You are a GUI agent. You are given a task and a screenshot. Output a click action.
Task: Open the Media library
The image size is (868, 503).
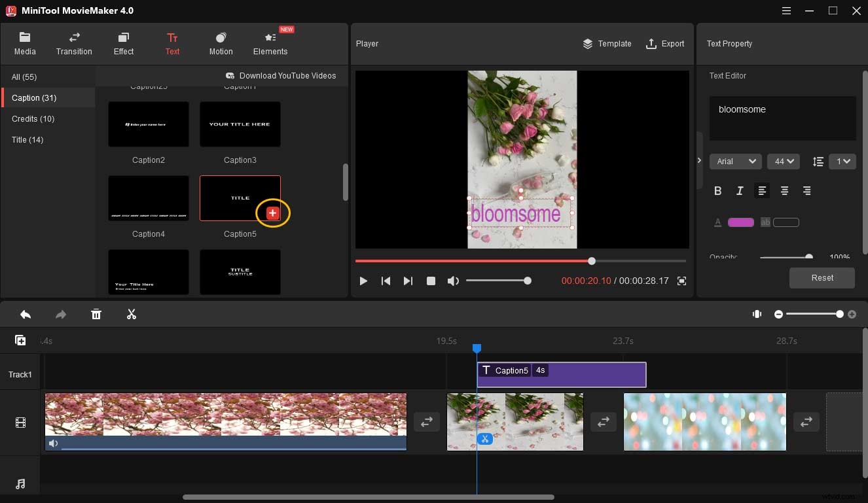click(x=25, y=43)
